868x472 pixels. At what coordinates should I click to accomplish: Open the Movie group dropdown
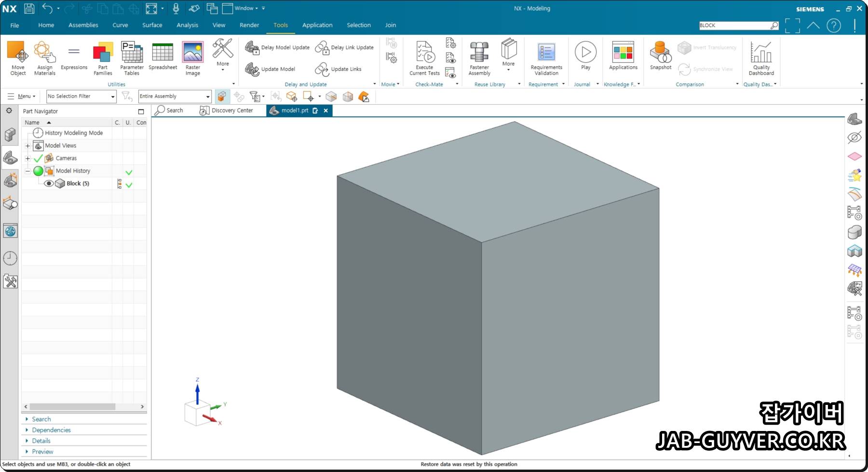click(391, 84)
